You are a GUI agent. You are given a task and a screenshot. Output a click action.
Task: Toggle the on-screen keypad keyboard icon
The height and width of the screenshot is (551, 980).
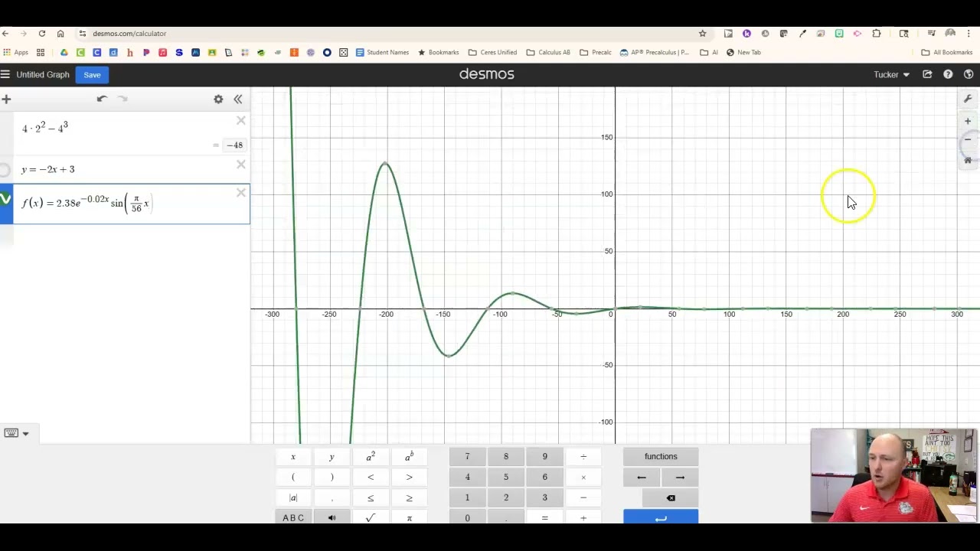point(11,433)
